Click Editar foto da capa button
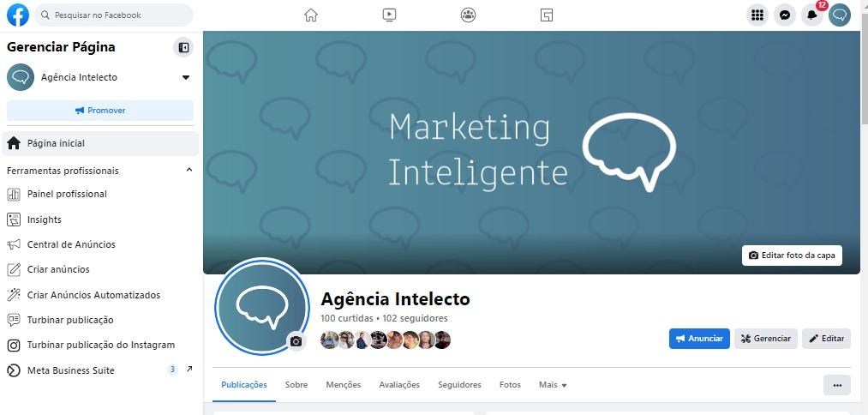868x415 pixels. pyautogui.click(x=793, y=256)
